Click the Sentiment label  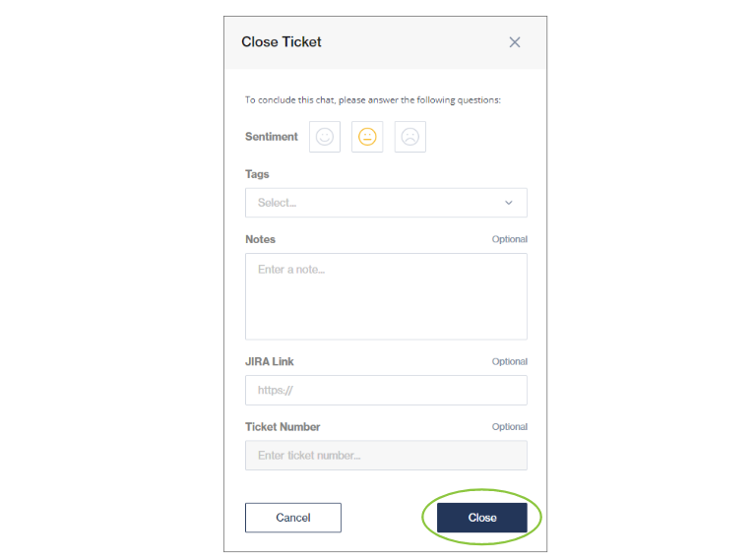click(x=272, y=137)
